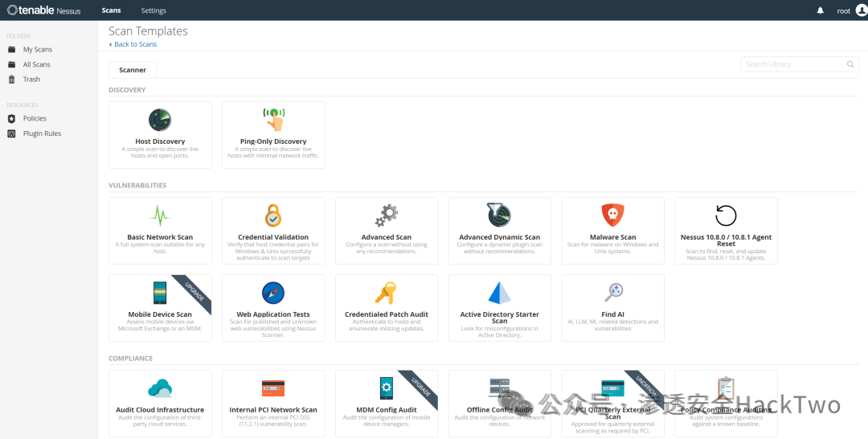Screen dimensions: 868x439
Task: Select the Active Directory Starter Scan pyramid icon
Action: tap(499, 293)
